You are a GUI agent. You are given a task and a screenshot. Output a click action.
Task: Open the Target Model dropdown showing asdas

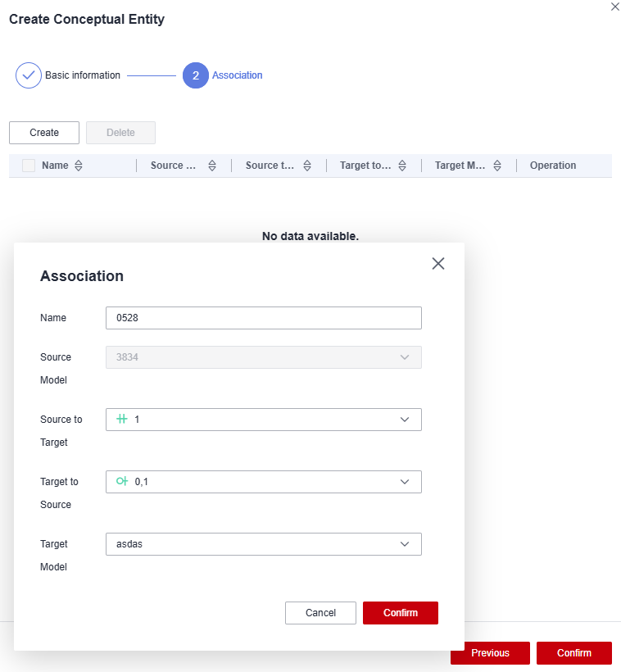pyautogui.click(x=264, y=544)
